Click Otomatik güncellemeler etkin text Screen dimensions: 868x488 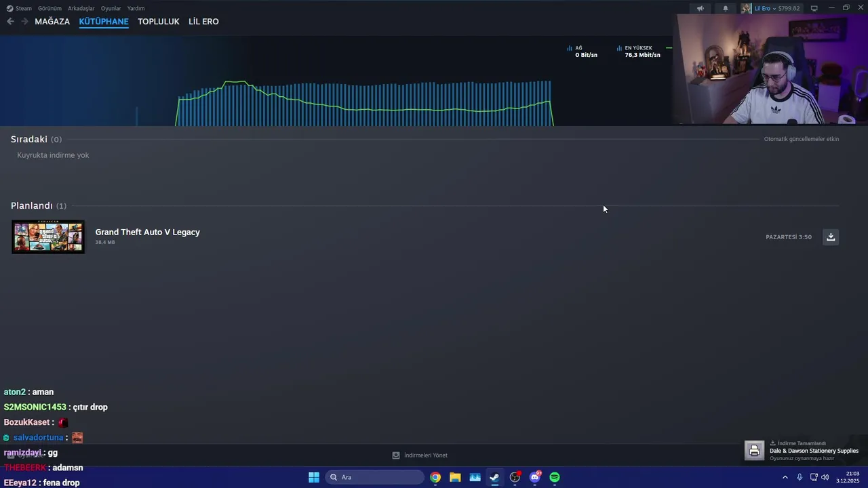802,139
